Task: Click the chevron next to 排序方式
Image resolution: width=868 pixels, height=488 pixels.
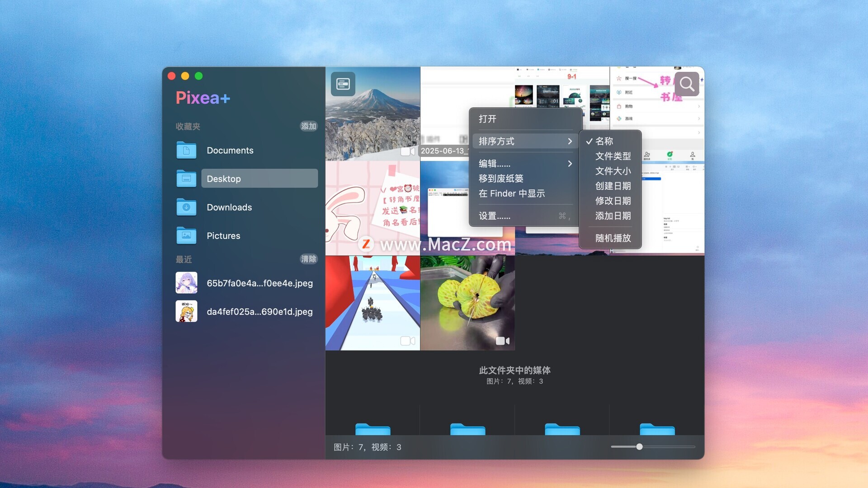Action: click(x=570, y=141)
